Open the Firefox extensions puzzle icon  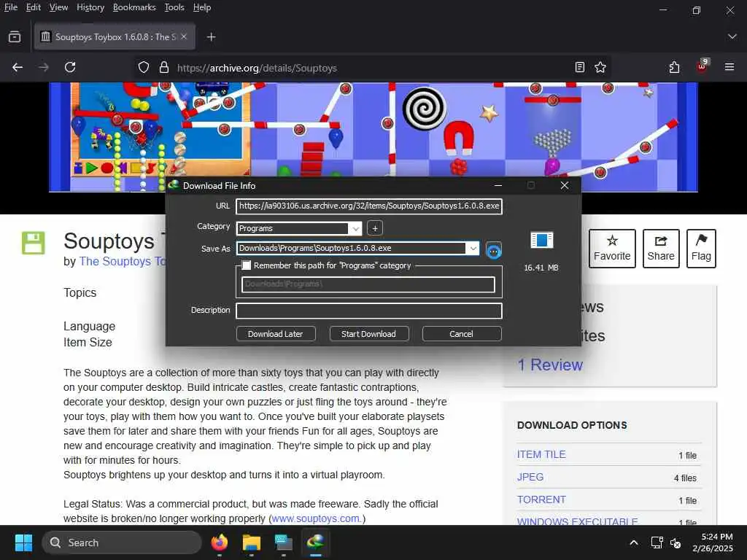pos(674,67)
